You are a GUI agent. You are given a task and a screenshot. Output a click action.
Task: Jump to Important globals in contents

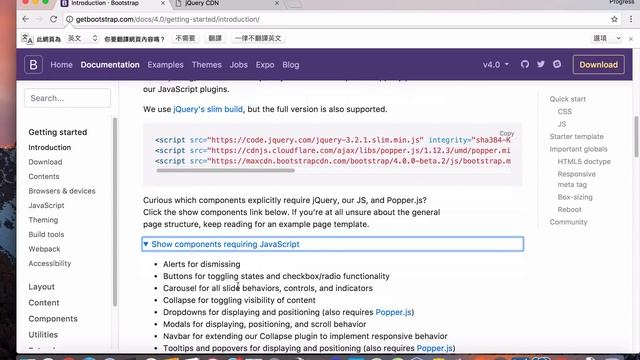(x=578, y=149)
